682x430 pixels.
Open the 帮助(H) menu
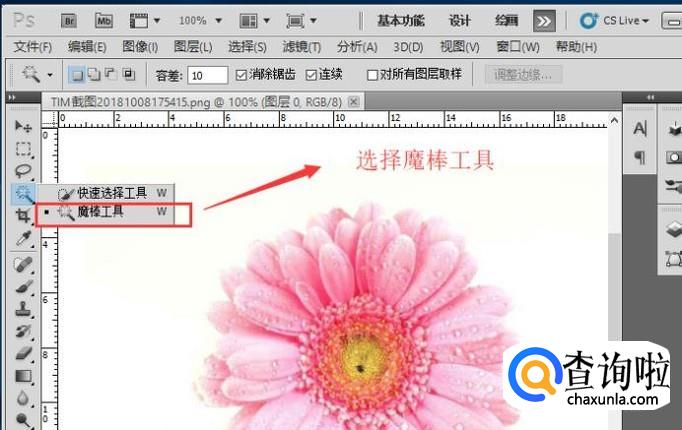pos(576,47)
